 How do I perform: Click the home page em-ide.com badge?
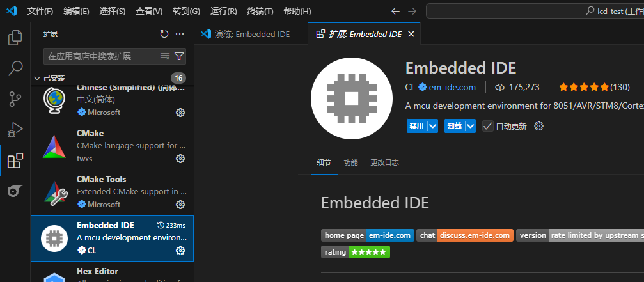point(368,235)
